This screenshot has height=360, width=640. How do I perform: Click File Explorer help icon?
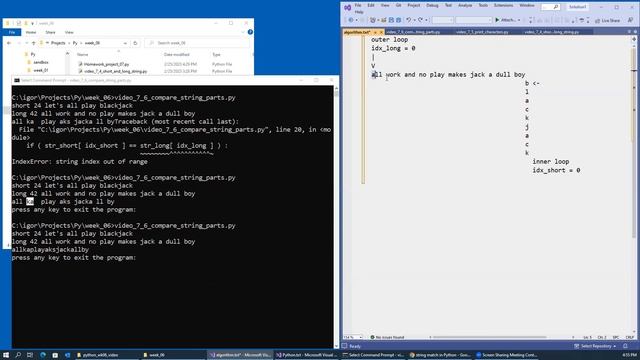click(250, 32)
